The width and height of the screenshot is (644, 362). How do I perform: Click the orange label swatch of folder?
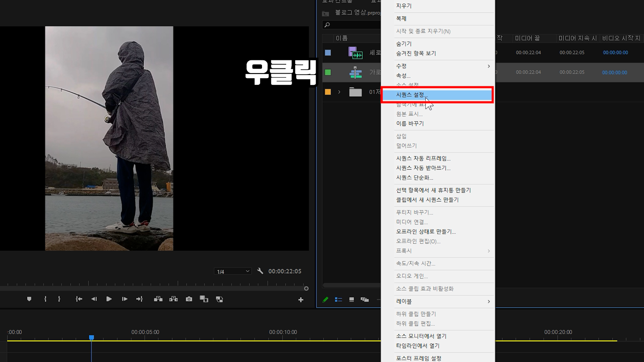pyautogui.click(x=328, y=92)
